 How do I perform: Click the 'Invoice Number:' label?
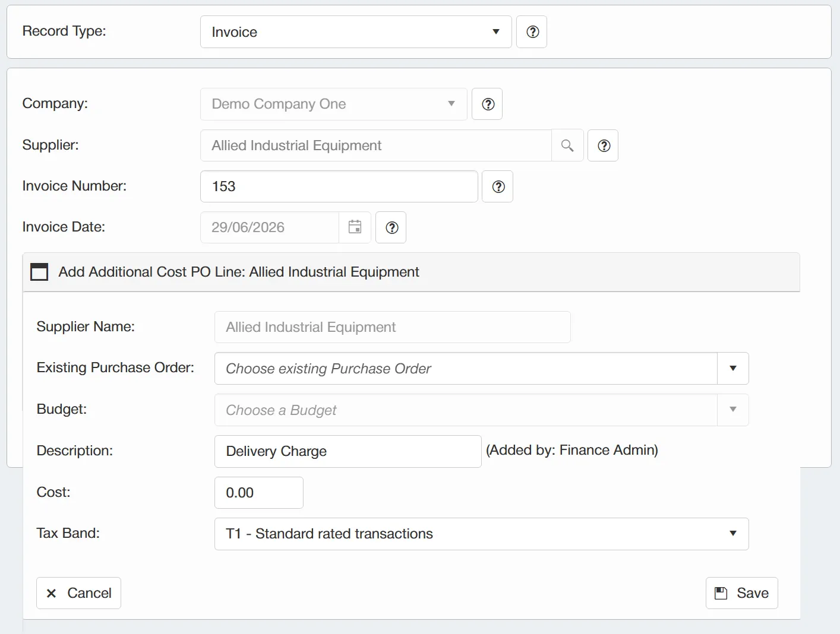(74, 186)
